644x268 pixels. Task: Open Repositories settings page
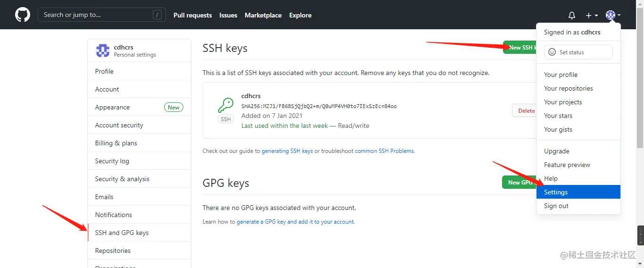[139, 251]
